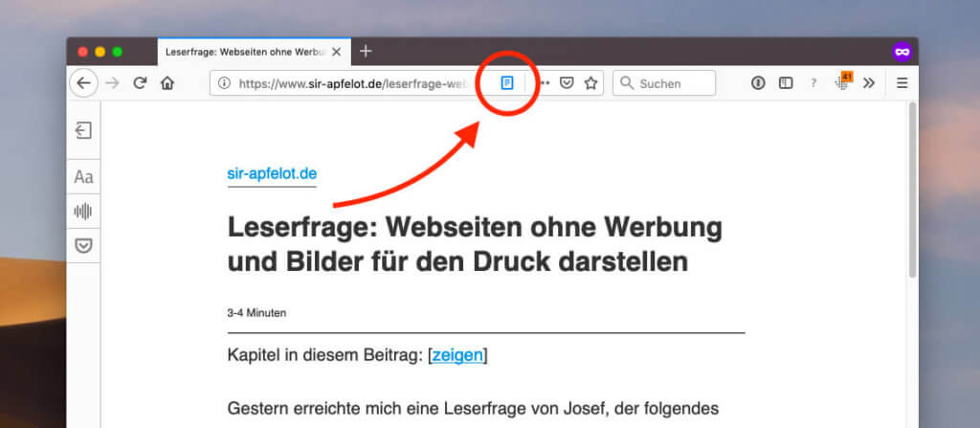
Task: Click the private browsing mask icon
Action: tap(902, 52)
